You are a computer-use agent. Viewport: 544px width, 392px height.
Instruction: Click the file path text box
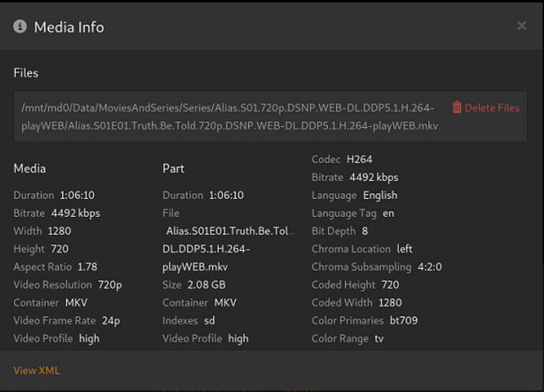(229, 117)
